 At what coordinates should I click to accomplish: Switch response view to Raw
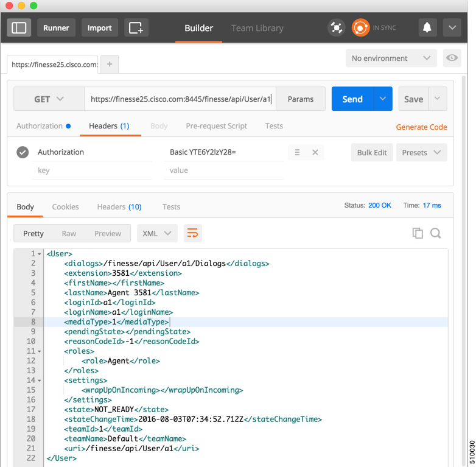point(69,234)
